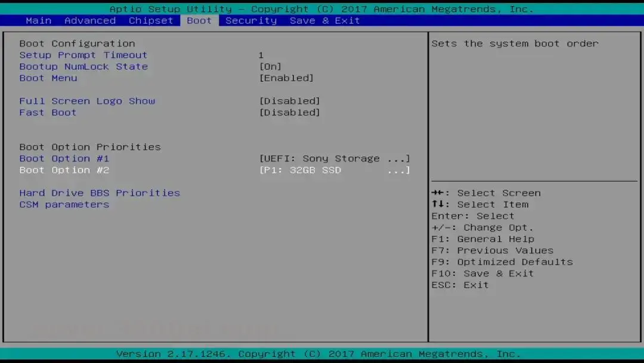Select the Boot Option #1 label
This screenshot has width=644, height=363.
[x=64, y=158]
